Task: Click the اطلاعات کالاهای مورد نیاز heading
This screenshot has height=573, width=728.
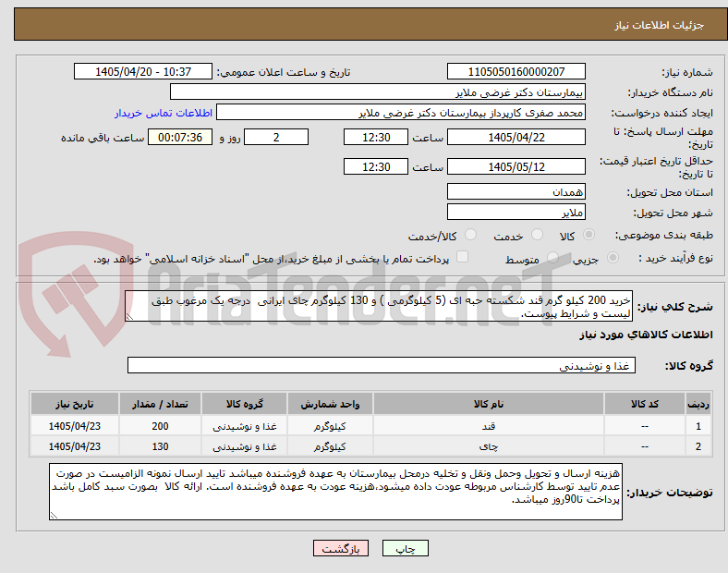Action: pos(646,335)
